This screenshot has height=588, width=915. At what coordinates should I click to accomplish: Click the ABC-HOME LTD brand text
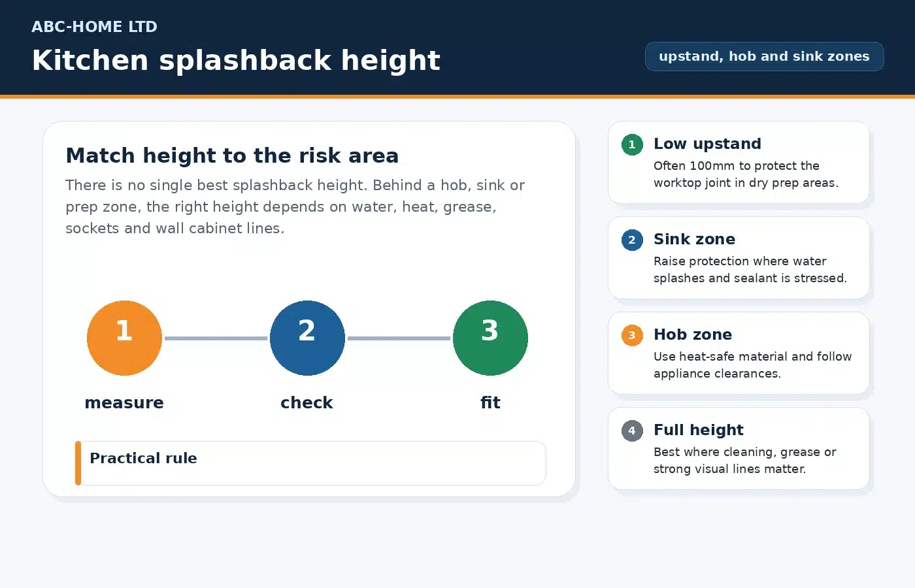(x=94, y=27)
